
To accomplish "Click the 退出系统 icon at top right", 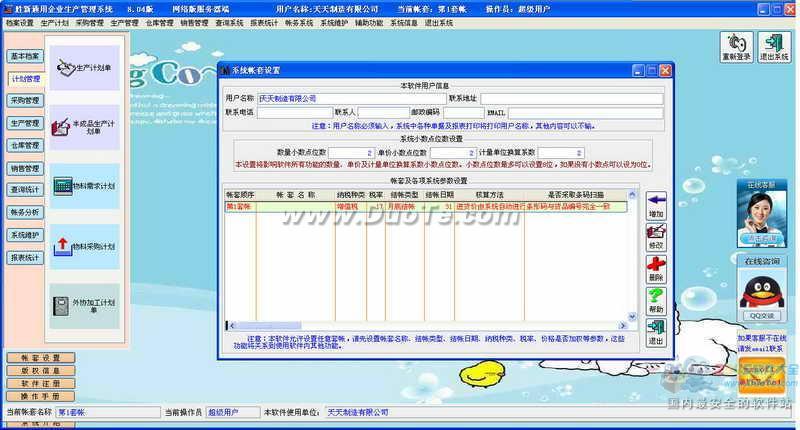I will coord(773,46).
